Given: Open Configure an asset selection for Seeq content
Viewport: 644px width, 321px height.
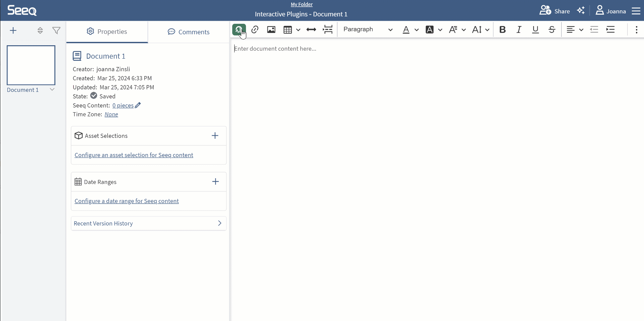Looking at the screenshot, I should [x=134, y=155].
